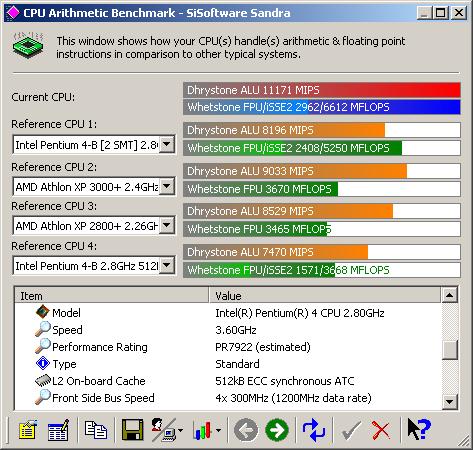The height and width of the screenshot is (450, 473).
Task: Click the Whetstone 1571/3668 MFLOPS bar
Action: click(322, 270)
